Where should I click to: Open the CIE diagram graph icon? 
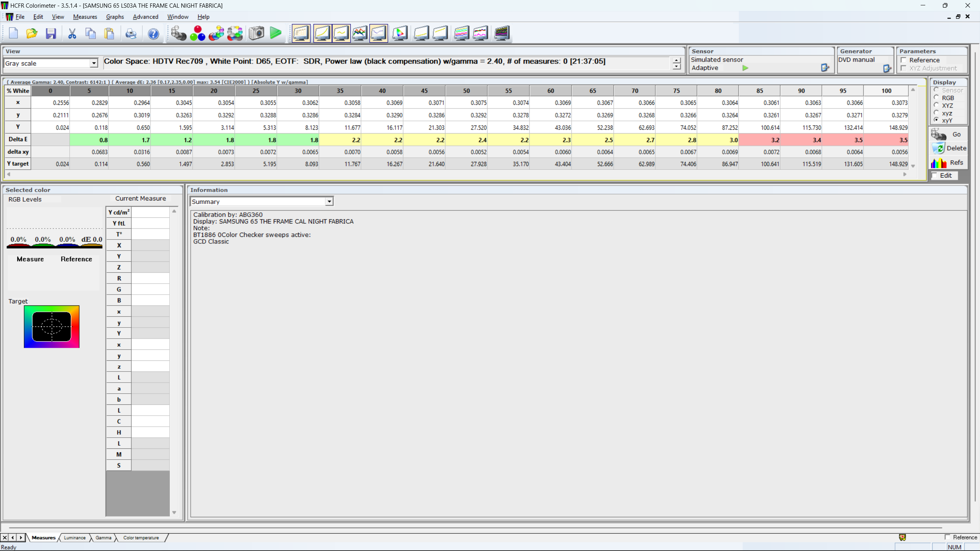click(x=400, y=33)
